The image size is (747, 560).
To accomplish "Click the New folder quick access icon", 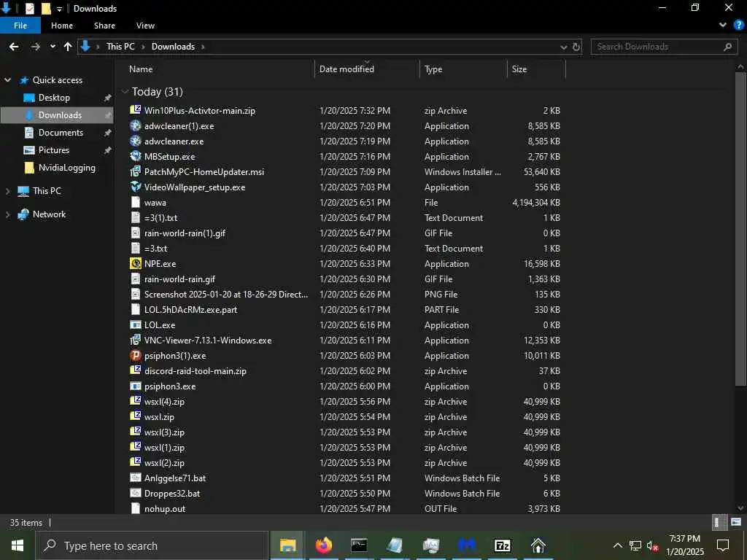I will point(46,9).
